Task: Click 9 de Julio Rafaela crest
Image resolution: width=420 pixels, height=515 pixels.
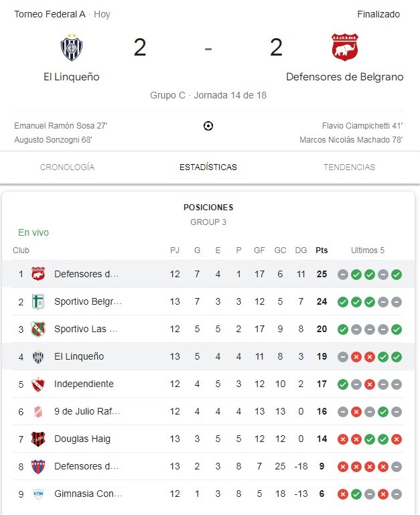Action: 38,411
